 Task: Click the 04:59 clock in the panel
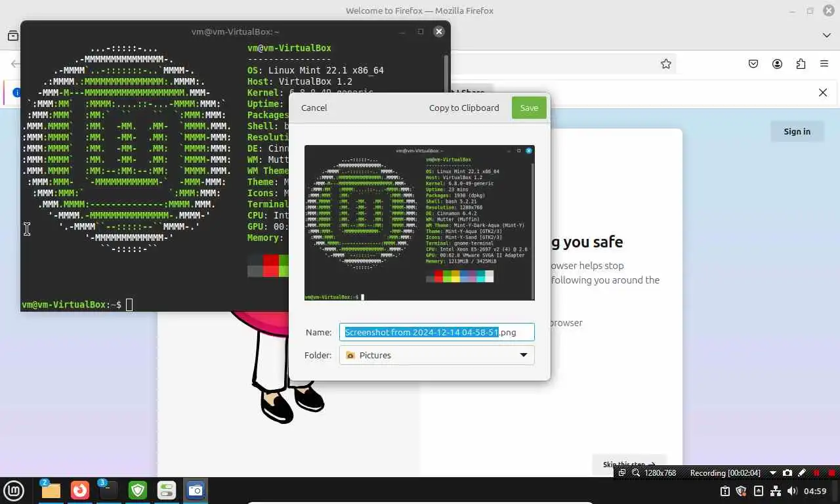(815, 491)
